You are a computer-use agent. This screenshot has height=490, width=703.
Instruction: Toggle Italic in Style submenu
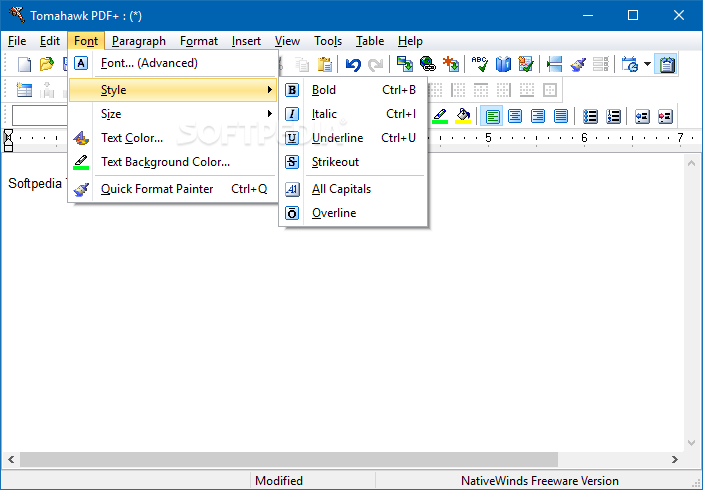(353, 114)
